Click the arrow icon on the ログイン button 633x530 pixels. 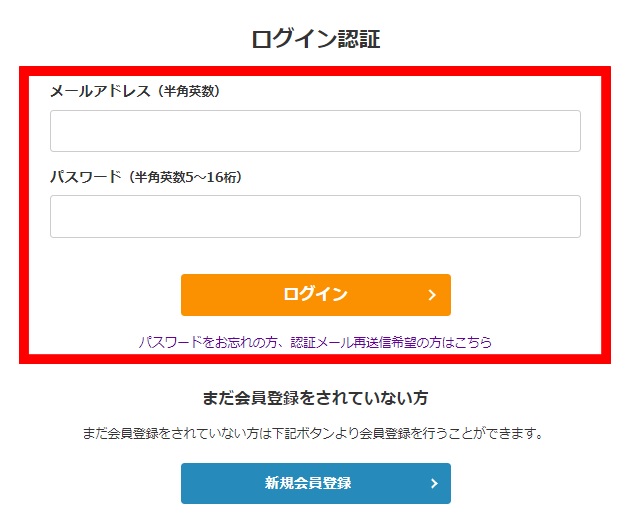(x=432, y=295)
